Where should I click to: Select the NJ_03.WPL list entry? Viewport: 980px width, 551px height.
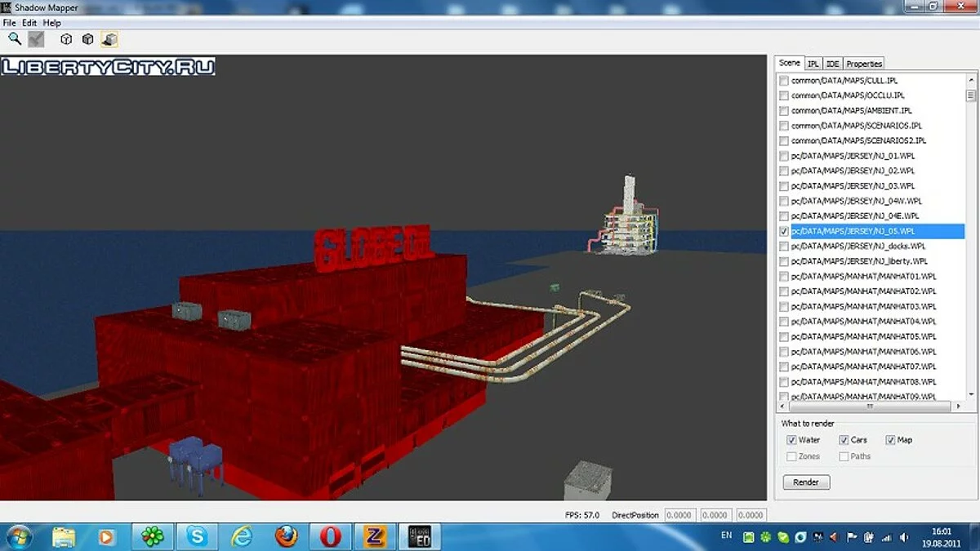(853, 186)
